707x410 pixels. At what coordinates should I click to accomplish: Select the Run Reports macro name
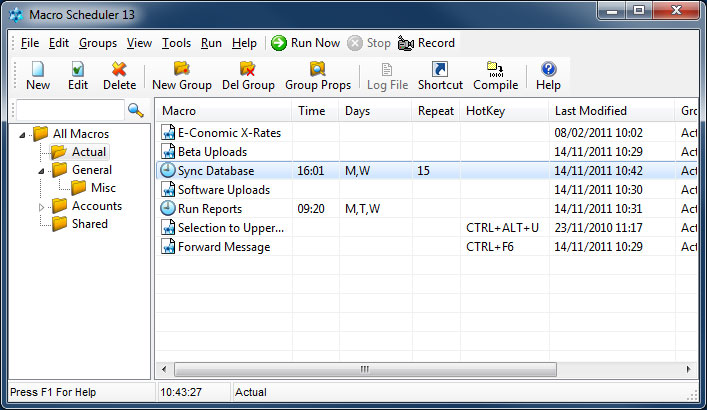click(x=210, y=209)
